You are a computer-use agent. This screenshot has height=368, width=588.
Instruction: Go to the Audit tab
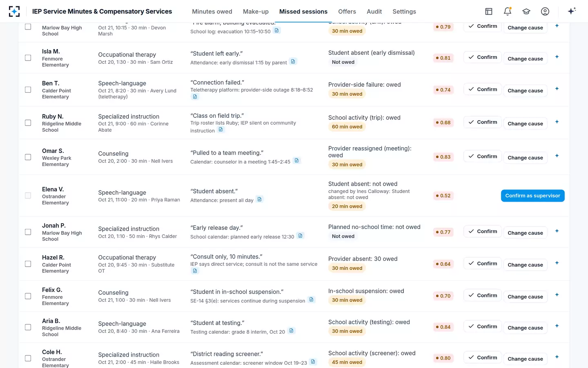coord(374,11)
